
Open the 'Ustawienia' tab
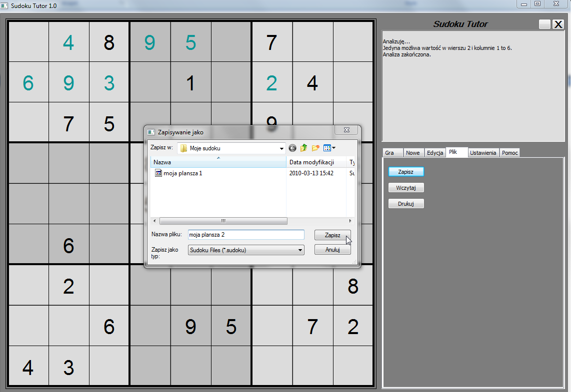pos(483,153)
